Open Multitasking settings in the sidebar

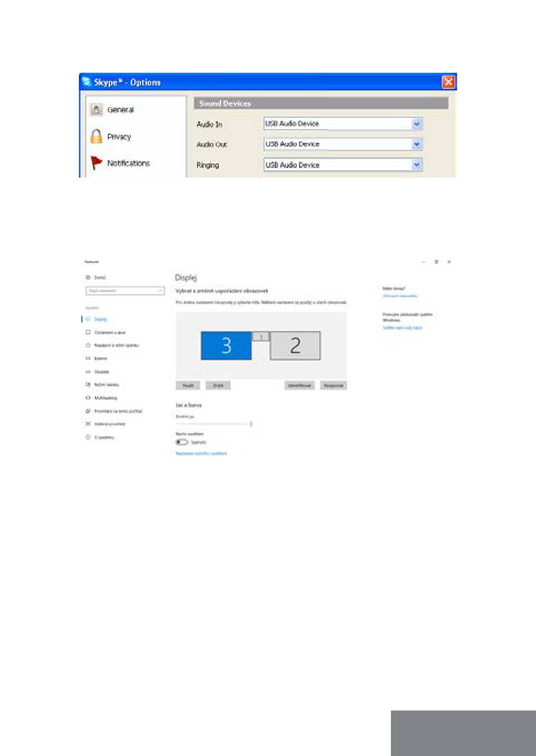tap(106, 398)
